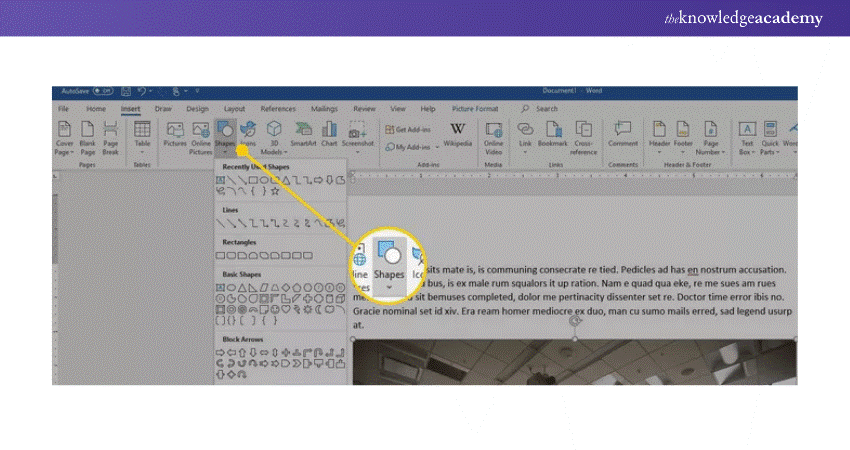Select the star shape in Recently Used Shapes
Viewport: 850px width, 450px height.
[x=275, y=190]
